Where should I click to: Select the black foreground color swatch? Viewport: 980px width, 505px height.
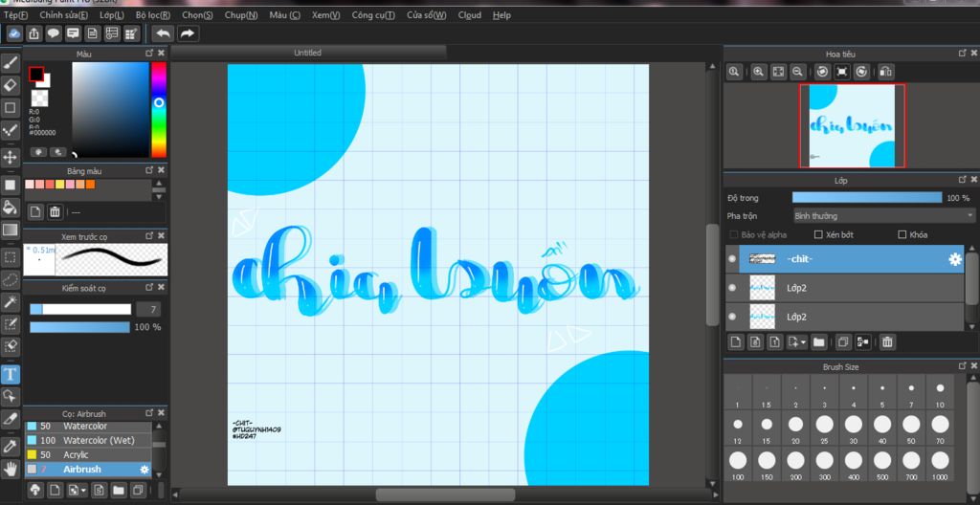(35, 75)
